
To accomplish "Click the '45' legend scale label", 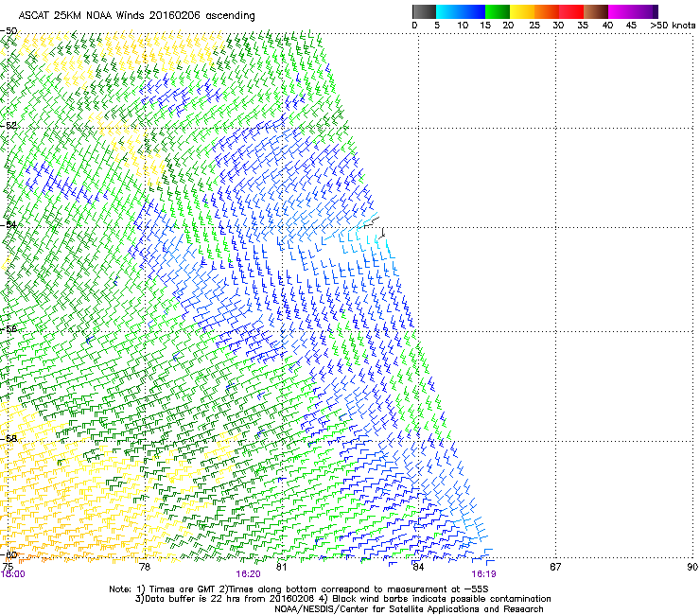I will pos(631,26).
